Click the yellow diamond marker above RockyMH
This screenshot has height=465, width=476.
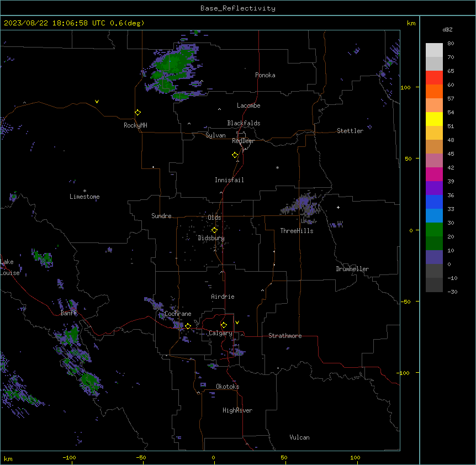pos(137,113)
